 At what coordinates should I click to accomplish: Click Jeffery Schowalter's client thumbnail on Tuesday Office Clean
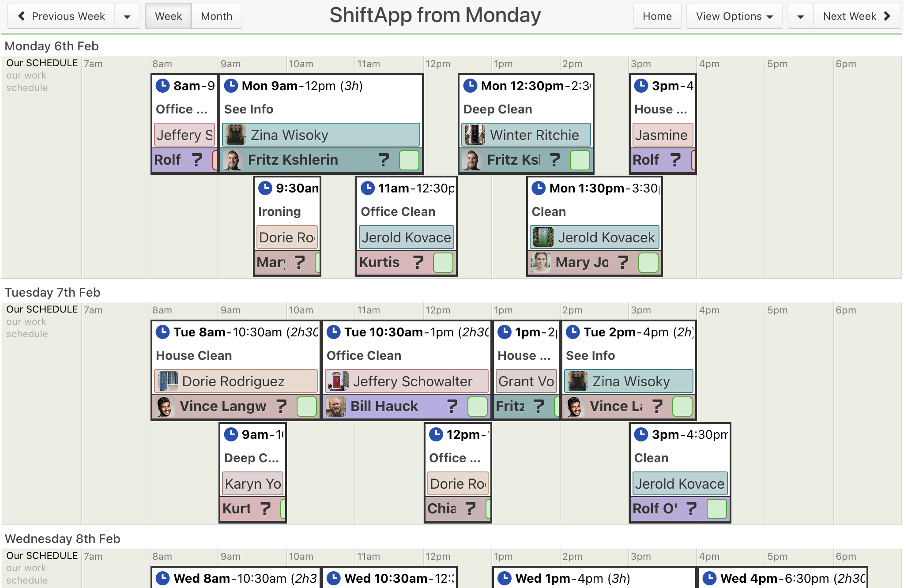[x=338, y=381]
